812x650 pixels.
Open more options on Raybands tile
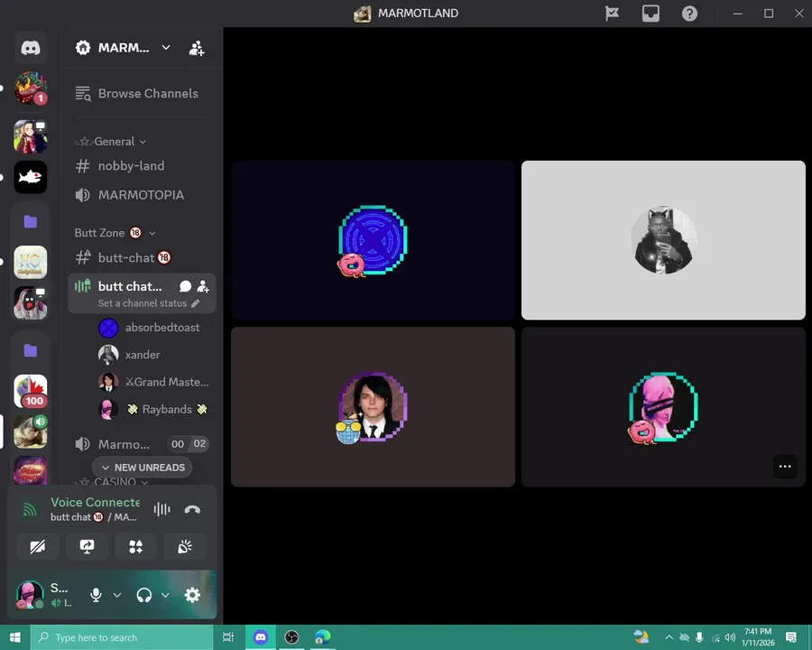tap(785, 467)
